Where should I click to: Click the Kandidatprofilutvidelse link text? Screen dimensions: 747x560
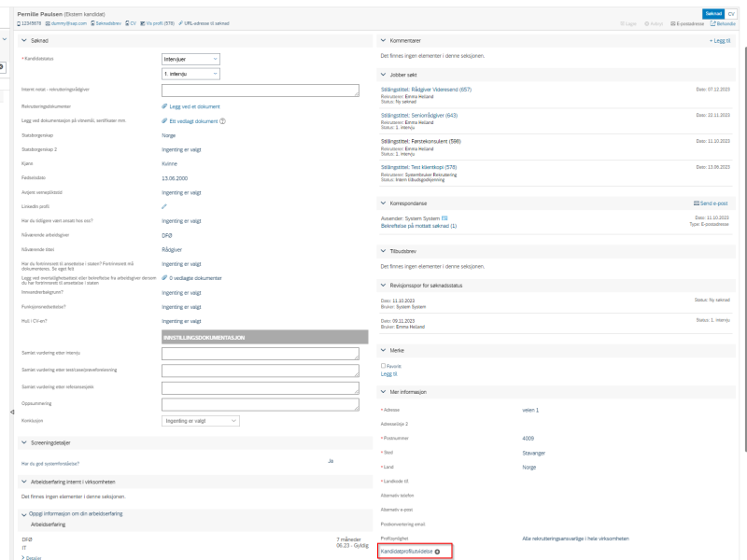[406, 552]
